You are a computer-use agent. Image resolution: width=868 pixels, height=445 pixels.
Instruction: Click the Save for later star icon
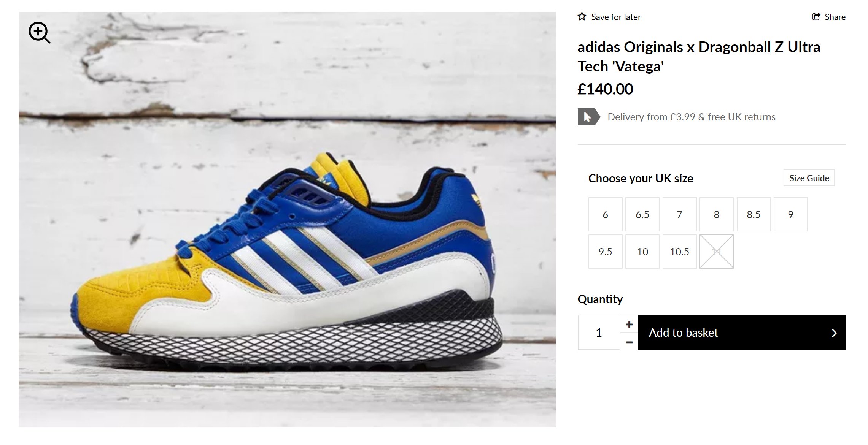[582, 16]
